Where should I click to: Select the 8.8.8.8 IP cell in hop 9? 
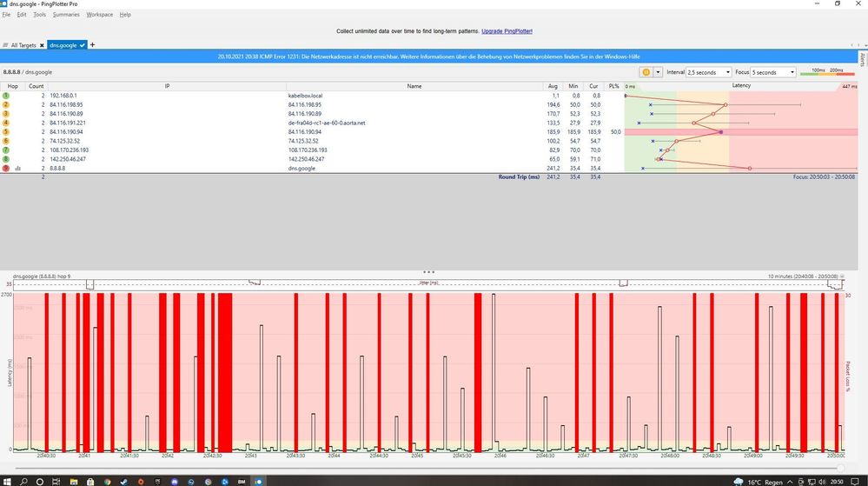tap(57, 168)
